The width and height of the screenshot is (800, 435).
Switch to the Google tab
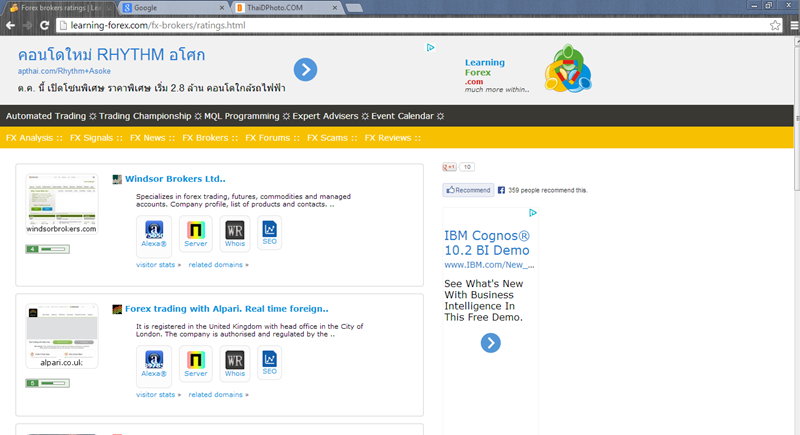171,8
